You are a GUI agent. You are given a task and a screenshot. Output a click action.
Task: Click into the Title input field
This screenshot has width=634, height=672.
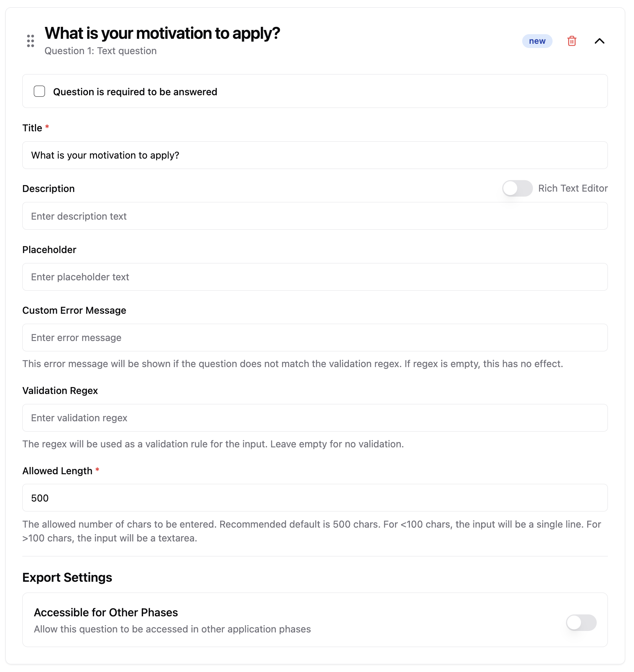315,155
